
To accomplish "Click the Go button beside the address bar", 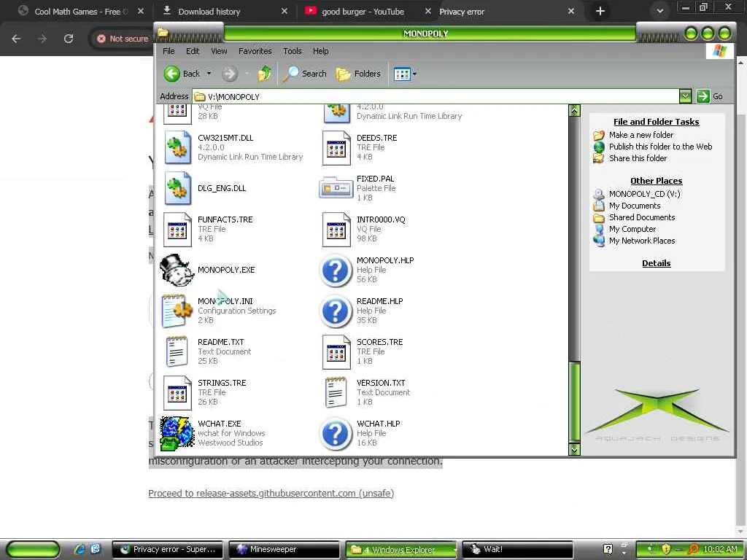I will (x=709, y=96).
